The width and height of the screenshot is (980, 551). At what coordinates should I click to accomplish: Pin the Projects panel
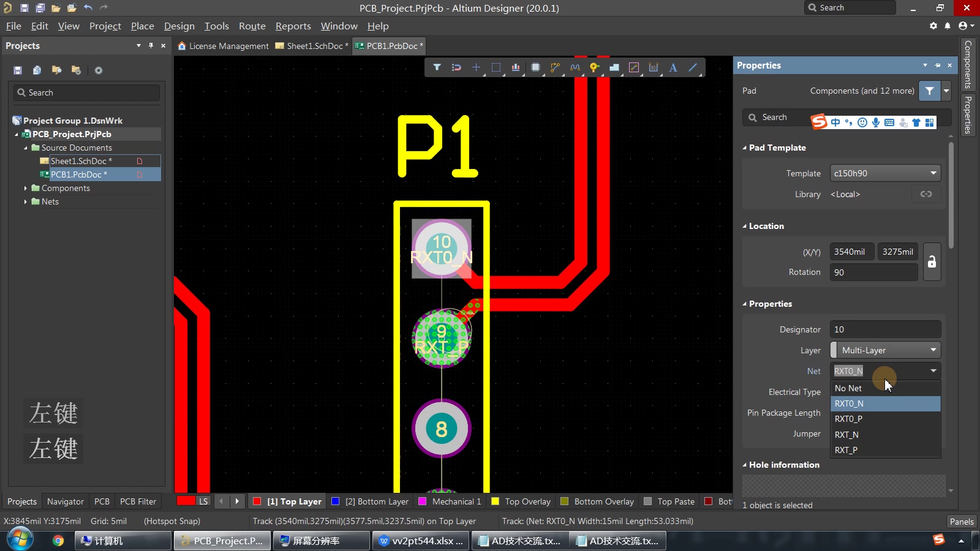tap(151, 46)
